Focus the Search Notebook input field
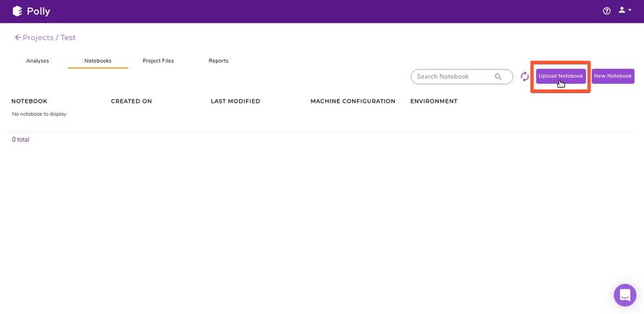Viewport: 644px width, 314px height. tap(461, 77)
